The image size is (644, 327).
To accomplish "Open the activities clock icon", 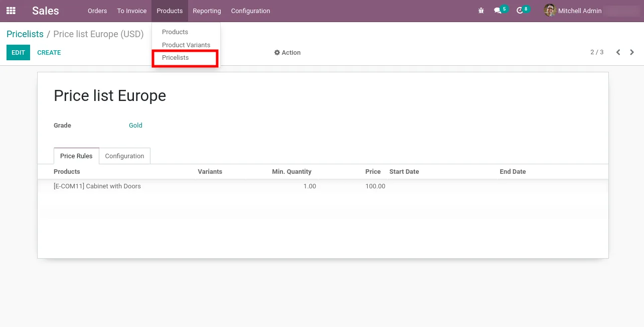I will (520, 11).
